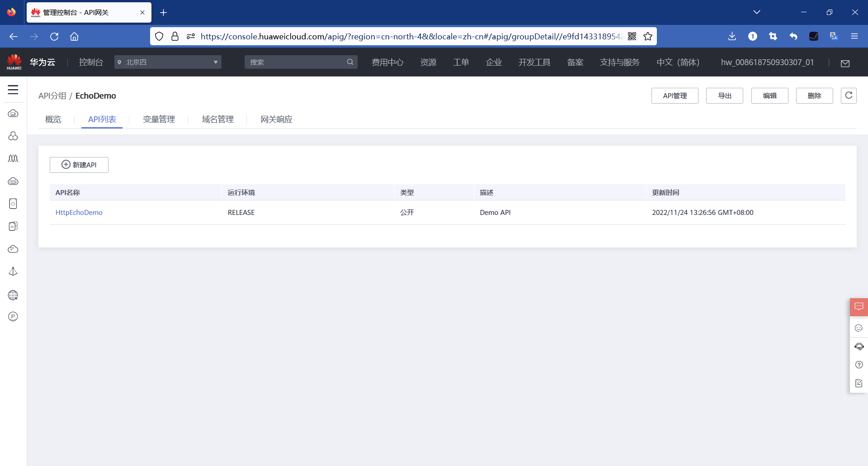Open the pyramid-shaped icon in the sidebar
Viewport: 868px width, 466px height.
(13, 271)
